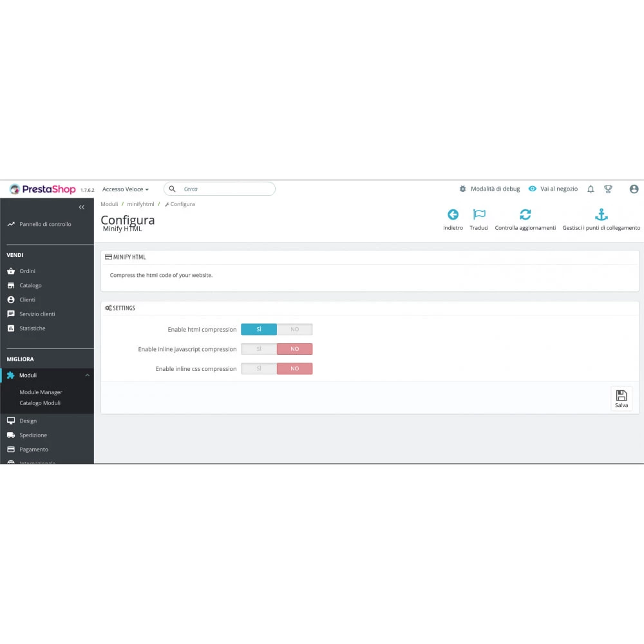
Task: Open Catalogo Moduli submenu item
Action: (x=40, y=403)
